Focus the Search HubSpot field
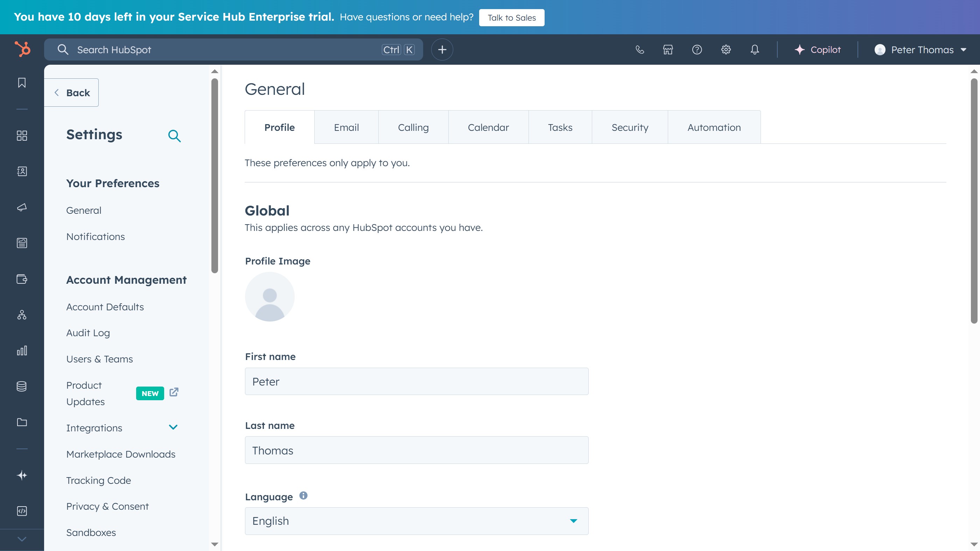The width and height of the screenshot is (980, 551). (x=233, y=49)
